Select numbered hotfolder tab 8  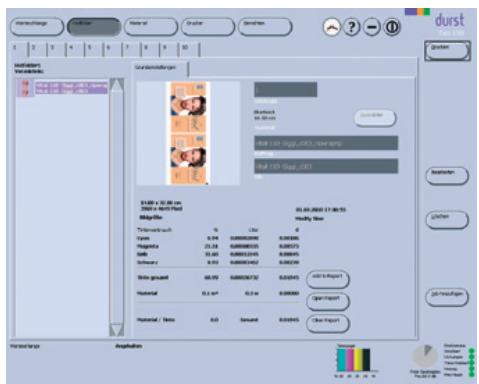151,49
